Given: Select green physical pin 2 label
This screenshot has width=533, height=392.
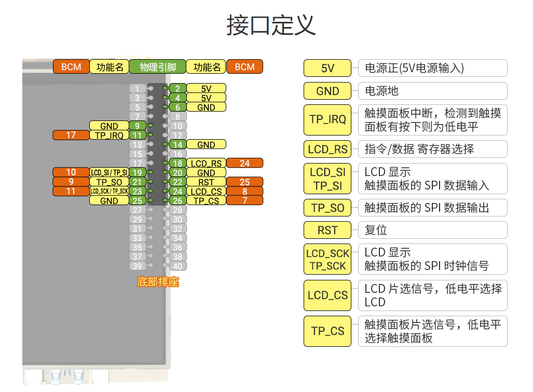Looking at the screenshot, I should tap(178, 88).
